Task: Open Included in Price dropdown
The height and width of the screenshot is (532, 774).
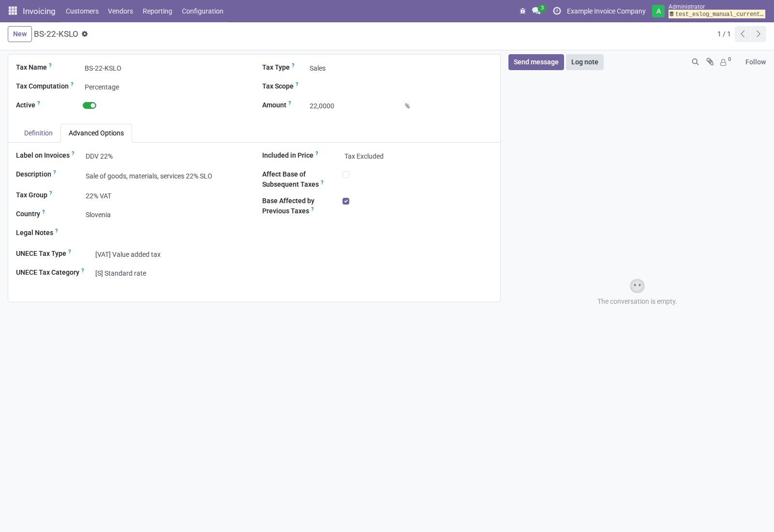Action: 417,156
